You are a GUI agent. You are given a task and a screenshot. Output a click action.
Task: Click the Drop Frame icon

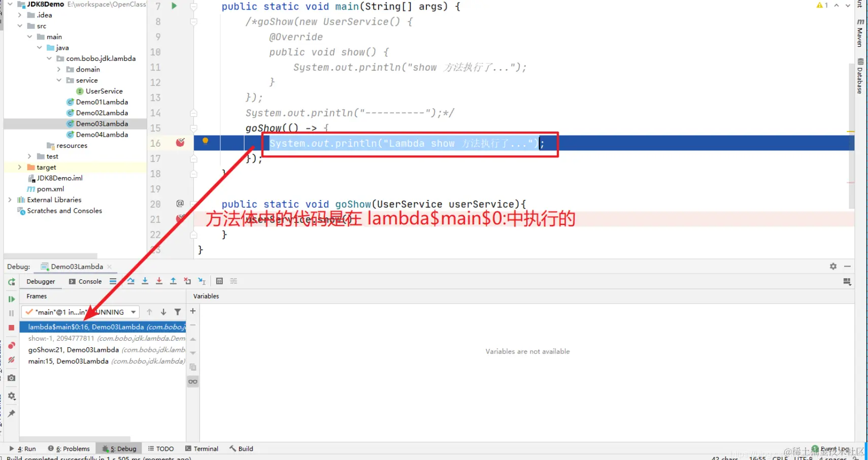click(187, 281)
